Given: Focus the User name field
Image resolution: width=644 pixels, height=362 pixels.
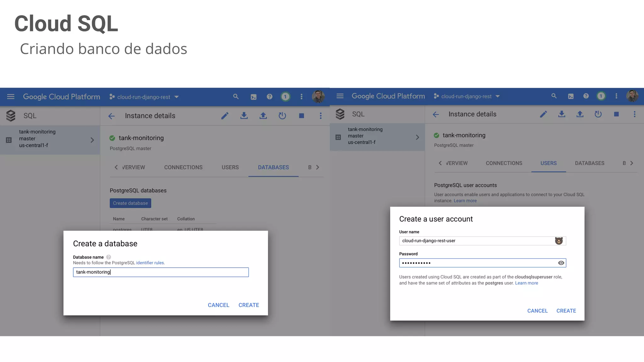Looking at the screenshot, I should [x=482, y=241].
